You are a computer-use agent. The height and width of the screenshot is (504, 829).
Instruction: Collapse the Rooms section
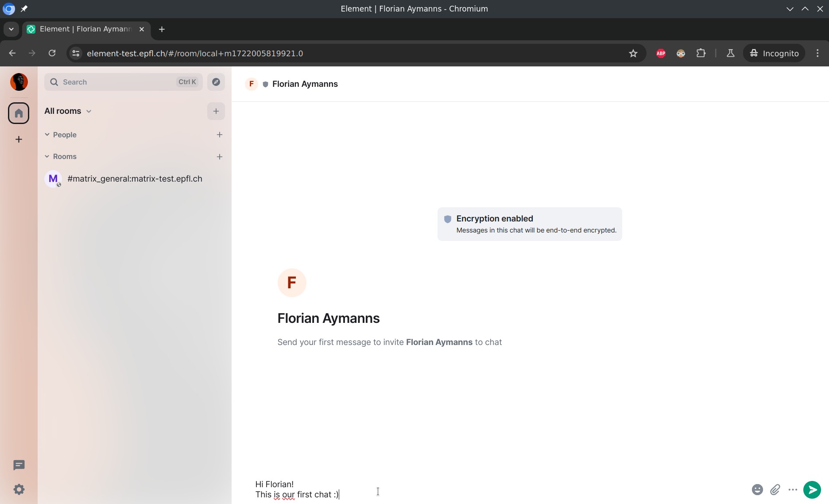[x=47, y=156]
